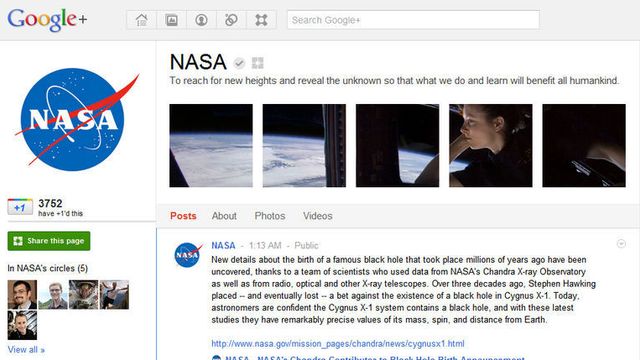Switch to the Photos tab
640x360 pixels.
tap(270, 216)
